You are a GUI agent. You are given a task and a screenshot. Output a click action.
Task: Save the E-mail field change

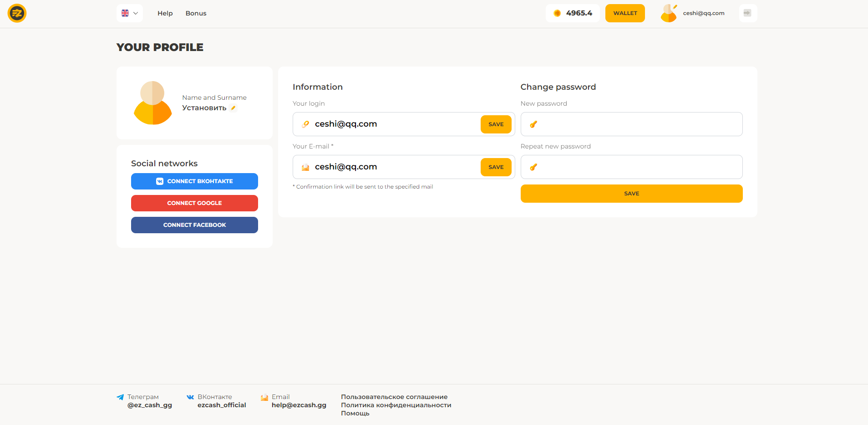[x=496, y=167]
